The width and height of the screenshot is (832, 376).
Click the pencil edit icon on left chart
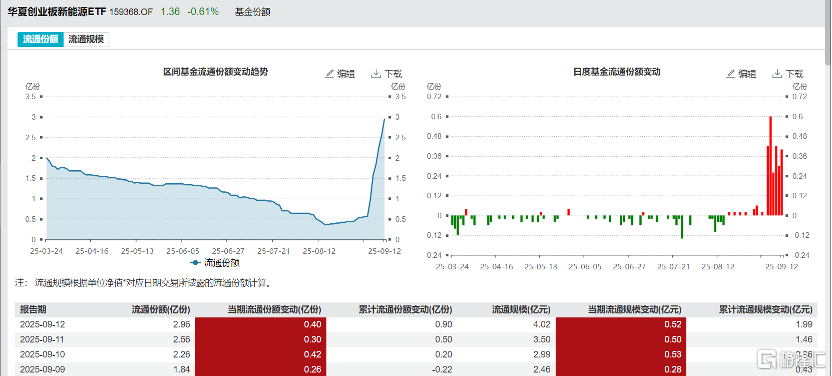[x=330, y=74]
